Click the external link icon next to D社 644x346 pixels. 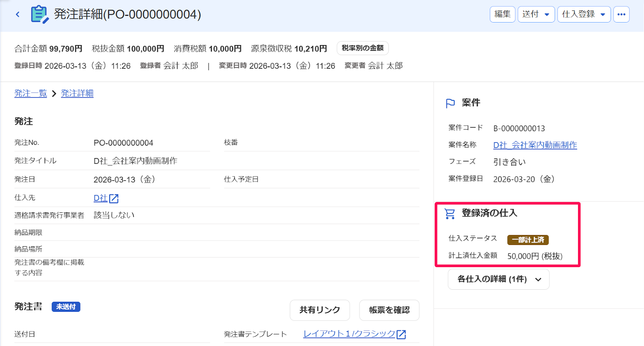tap(114, 198)
